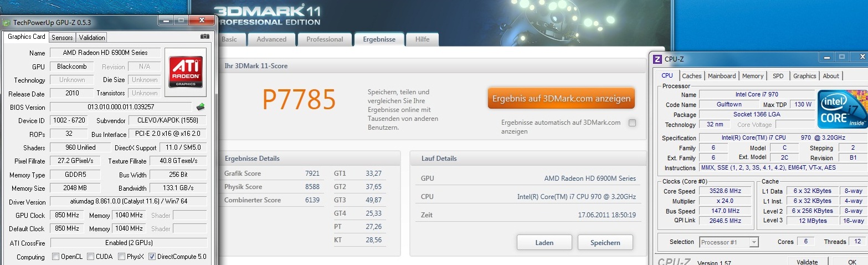Click the BIOS save chip icon in GPU-Z
This screenshot has height=265, width=868.
click(201, 106)
